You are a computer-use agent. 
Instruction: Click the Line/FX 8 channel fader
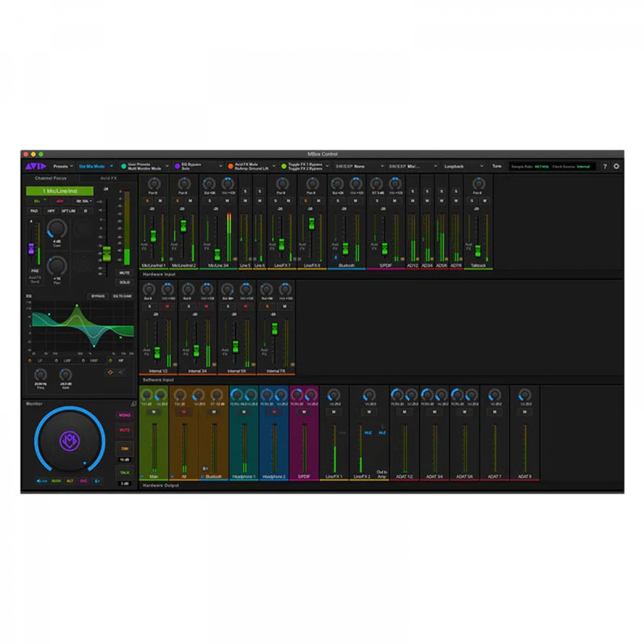tap(311, 223)
